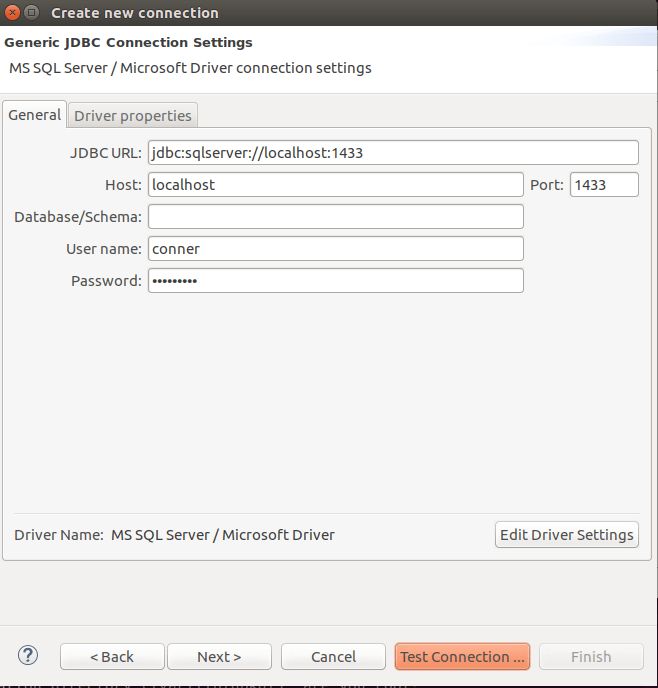Click the Generic JDBC Connection Settings heading
This screenshot has width=658, height=688.
(128, 43)
